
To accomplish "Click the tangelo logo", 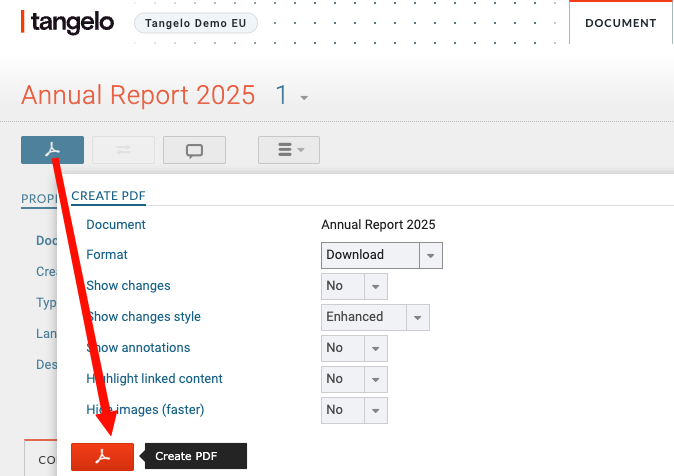I will (67, 22).
